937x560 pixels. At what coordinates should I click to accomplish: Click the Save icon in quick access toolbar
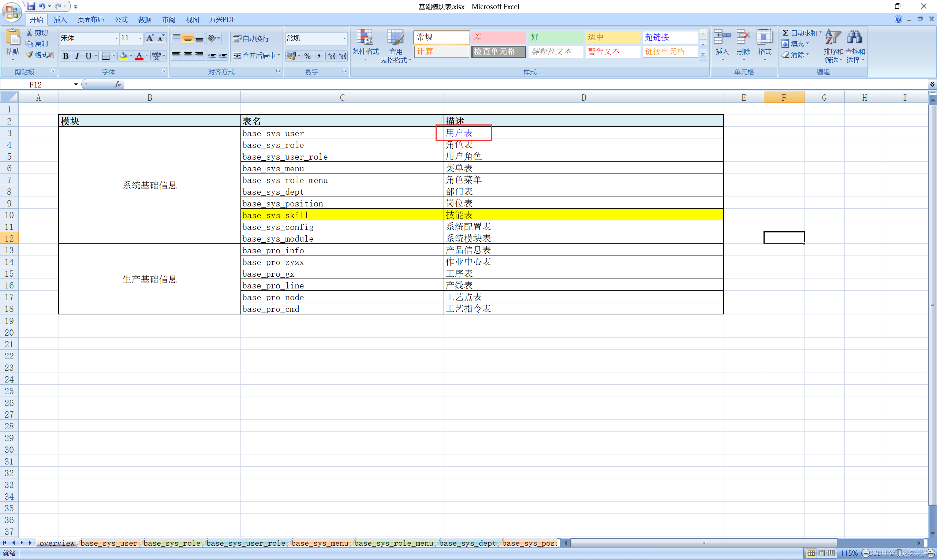(x=31, y=6)
